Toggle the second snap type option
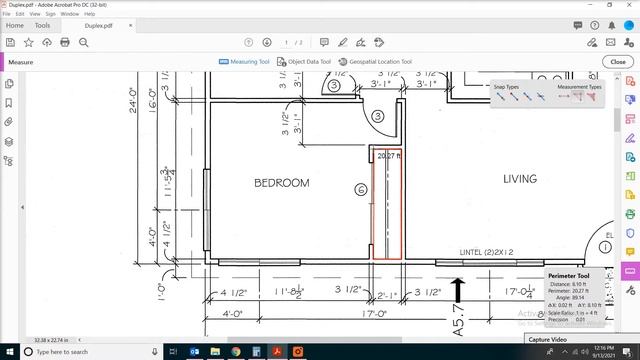640x360 pixels. pyautogui.click(x=514, y=97)
